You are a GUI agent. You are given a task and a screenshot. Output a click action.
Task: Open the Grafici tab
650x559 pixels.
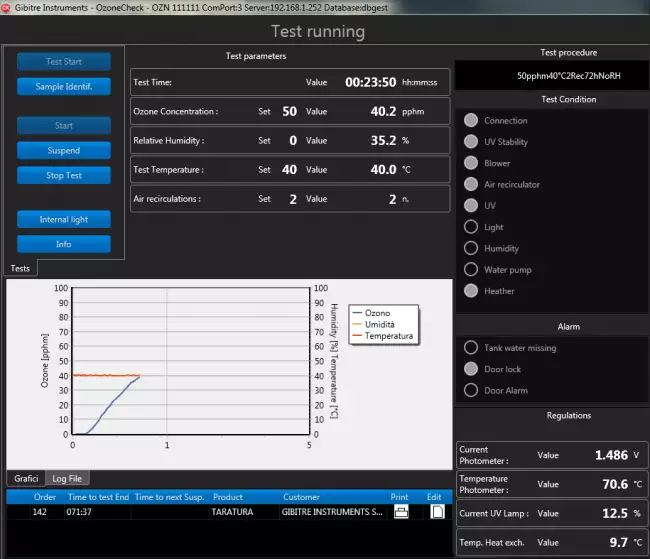tap(27, 479)
